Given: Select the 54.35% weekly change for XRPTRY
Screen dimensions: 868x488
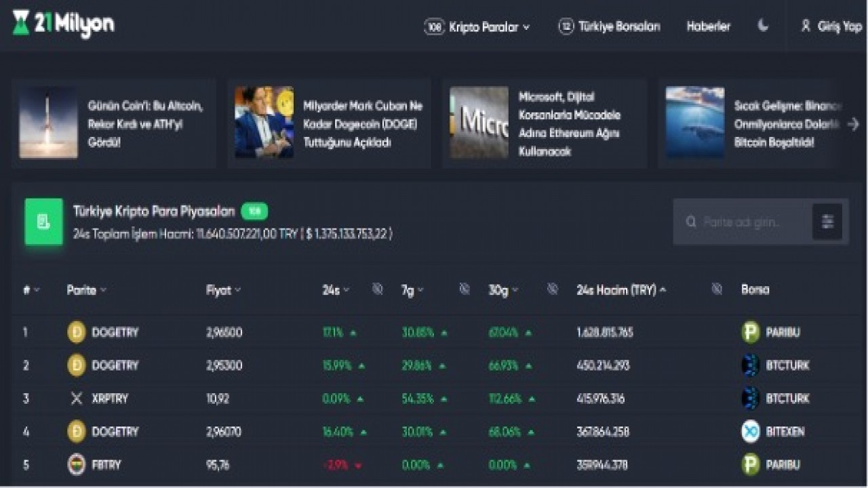Looking at the screenshot, I should pos(418,399).
